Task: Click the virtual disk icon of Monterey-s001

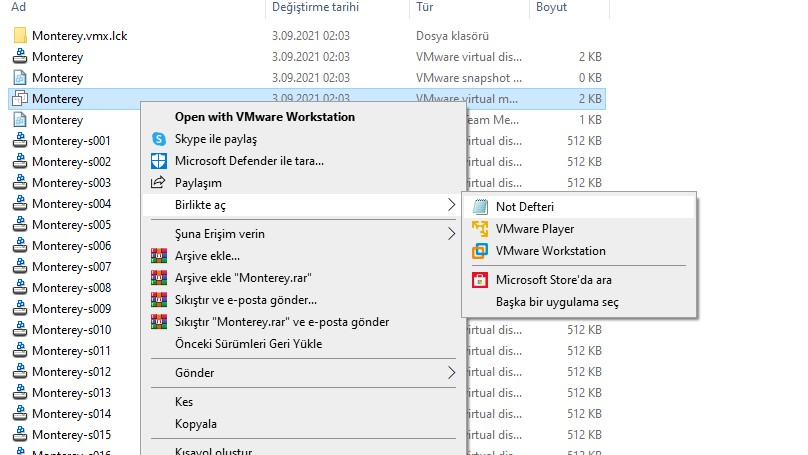Action: point(20,141)
